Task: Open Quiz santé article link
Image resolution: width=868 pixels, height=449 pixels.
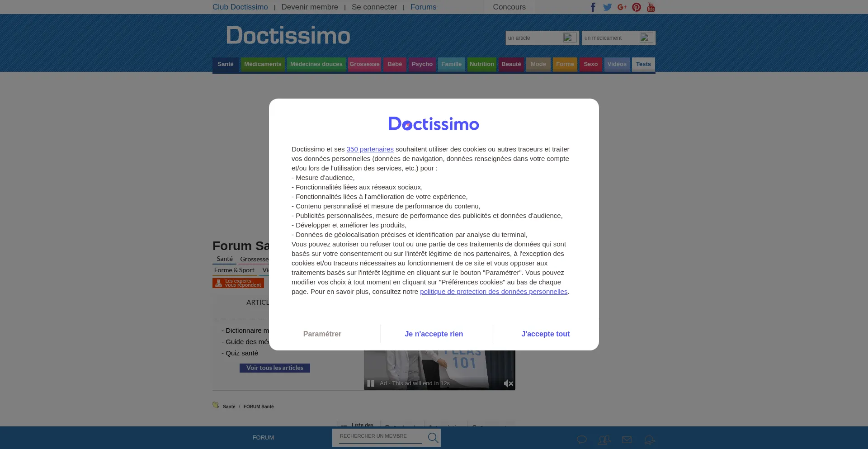Action: tap(242, 353)
